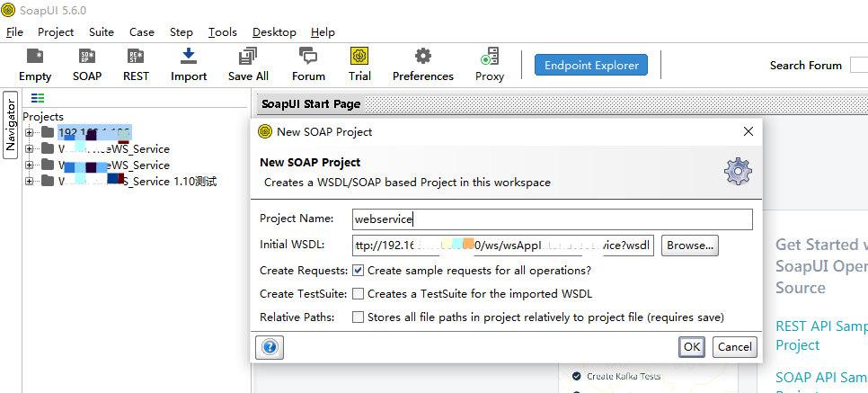This screenshot has width=868, height=393.
Task: Click the Save All toolbar icon
Action: point(248,65)
